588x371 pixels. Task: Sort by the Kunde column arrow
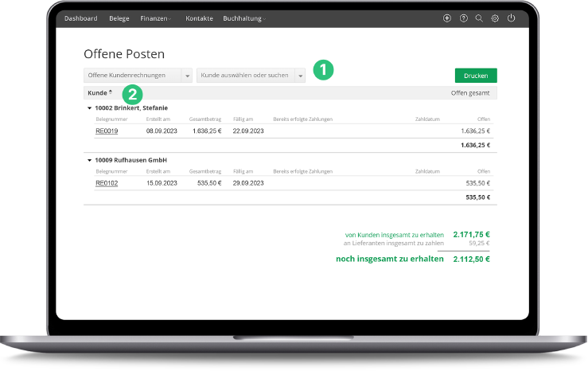111,92
